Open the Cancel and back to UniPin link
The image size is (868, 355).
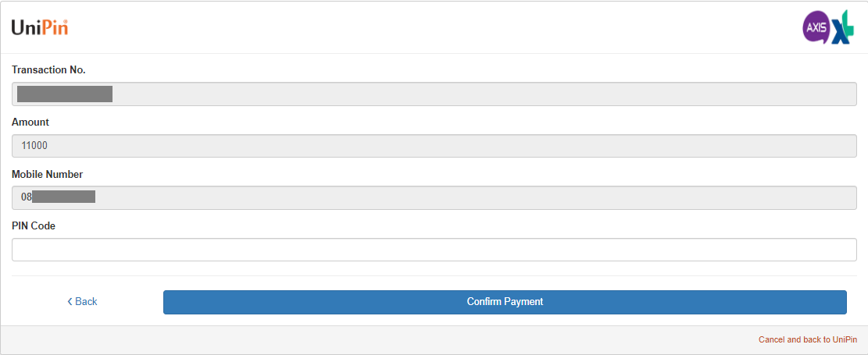tap(808, 339)
